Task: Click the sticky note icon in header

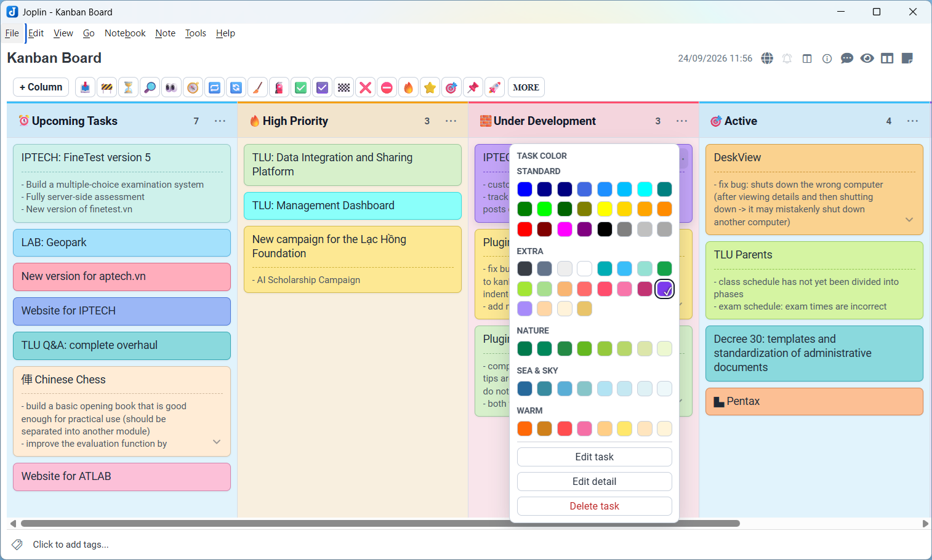Action: click(x=907, y=58)
